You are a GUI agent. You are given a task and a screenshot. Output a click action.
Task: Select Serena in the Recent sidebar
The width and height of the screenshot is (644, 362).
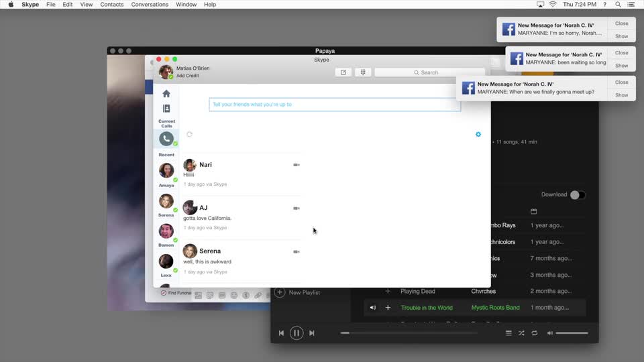(166, 202)
